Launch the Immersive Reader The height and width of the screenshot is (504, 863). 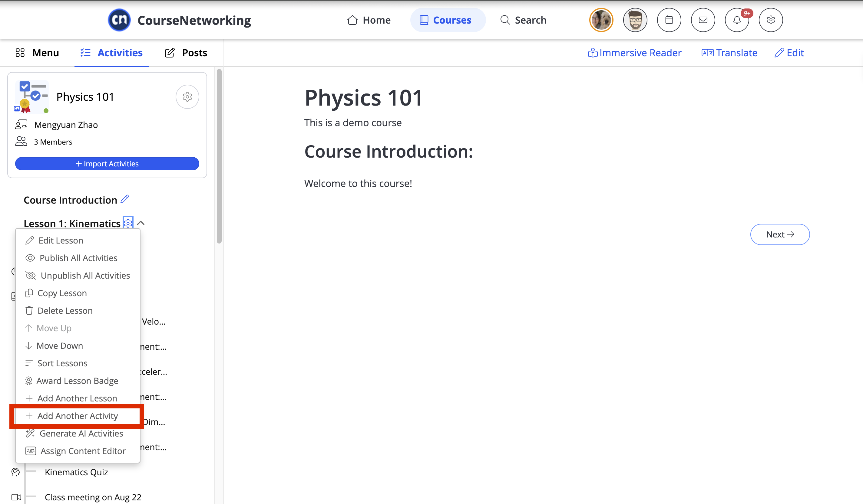635,53
